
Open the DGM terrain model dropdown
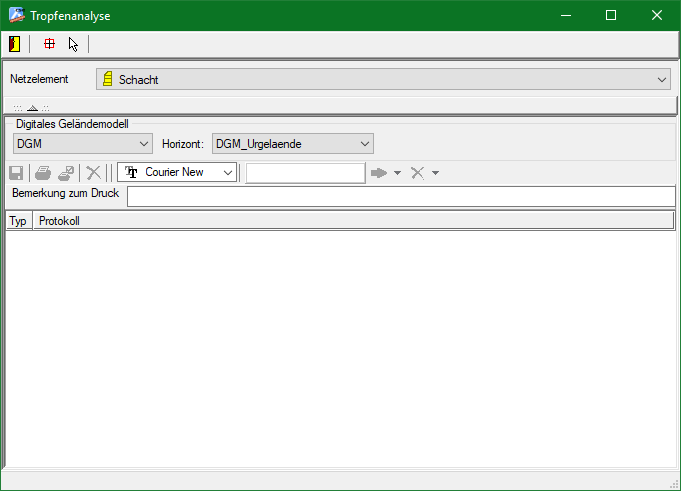tap(143, 144)
